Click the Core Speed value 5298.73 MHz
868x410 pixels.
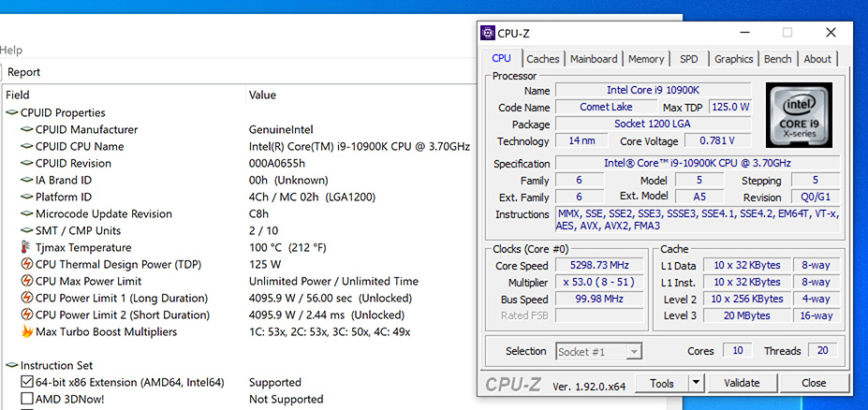pos(599,265)
